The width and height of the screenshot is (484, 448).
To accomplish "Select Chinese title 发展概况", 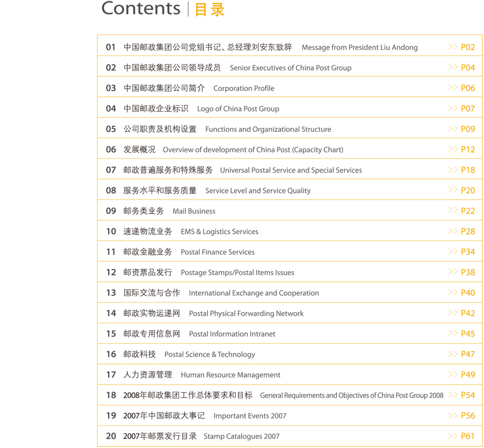I will click(x=139, y=150).
